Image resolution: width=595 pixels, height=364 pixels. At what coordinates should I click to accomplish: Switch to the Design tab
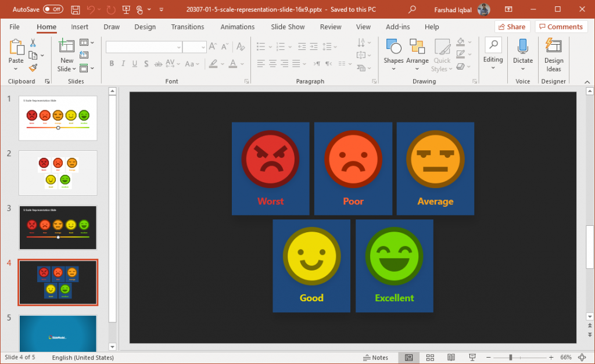(145, 27)
